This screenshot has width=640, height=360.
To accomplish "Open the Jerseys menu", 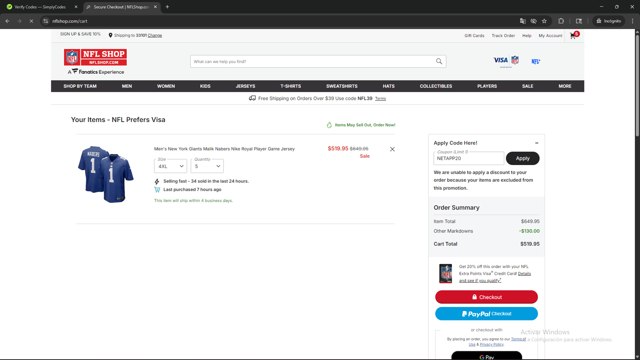I will point(245,86).
